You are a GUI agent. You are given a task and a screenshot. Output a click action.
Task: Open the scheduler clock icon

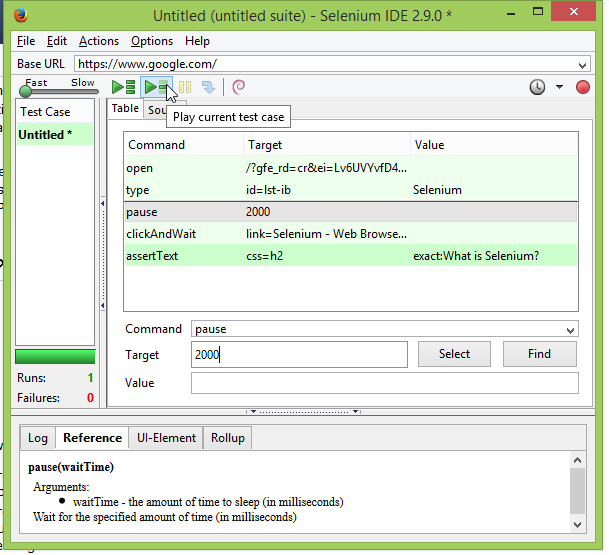click(x=537, y=87)
